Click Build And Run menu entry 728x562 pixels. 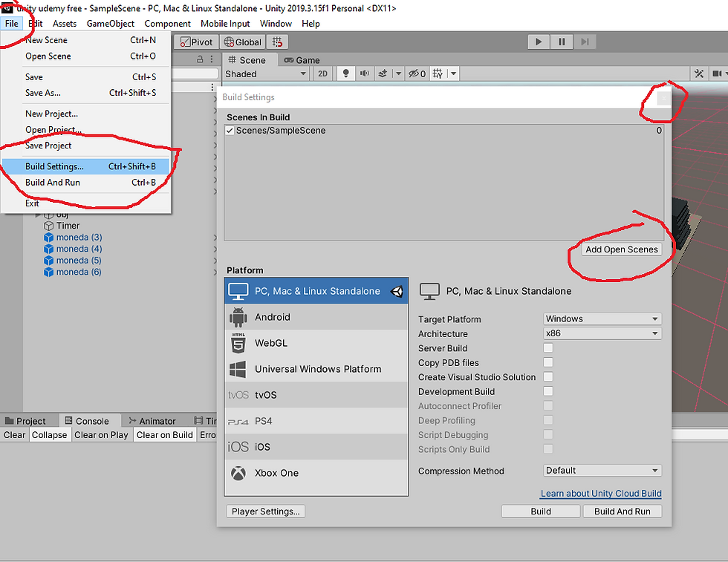tap(85, 183)
